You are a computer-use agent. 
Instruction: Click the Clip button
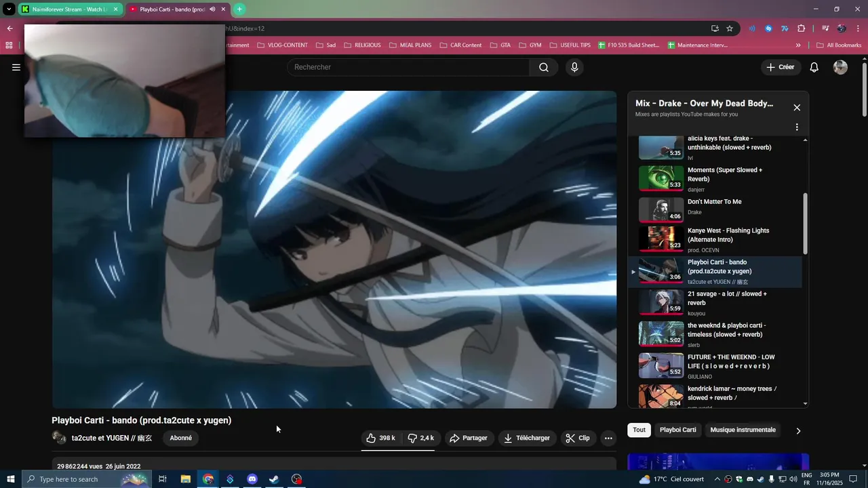point(578,438)
